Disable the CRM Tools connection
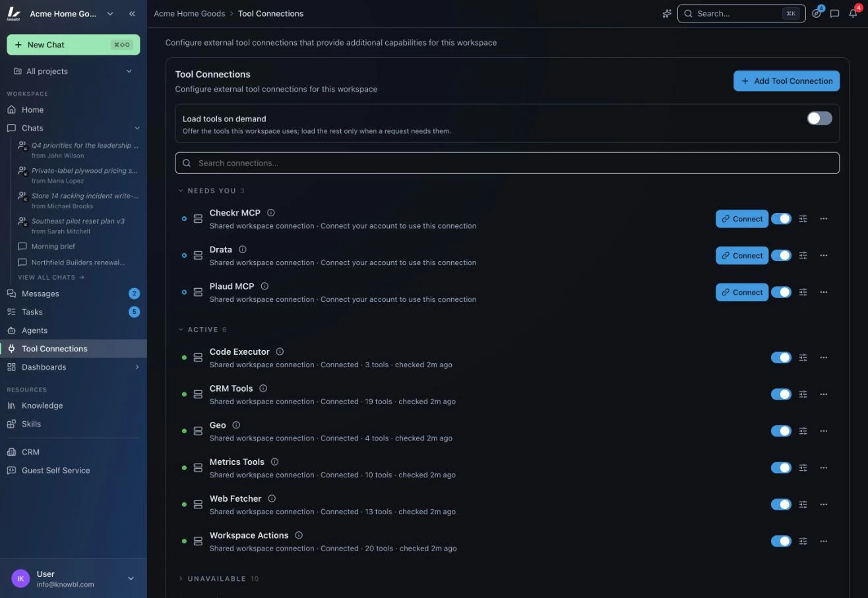 [781, 394]
